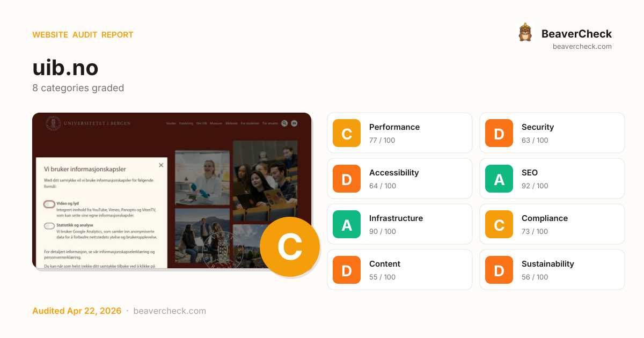Click the Content D grade badge
The image size is (644, 338).
coord(347,270)
